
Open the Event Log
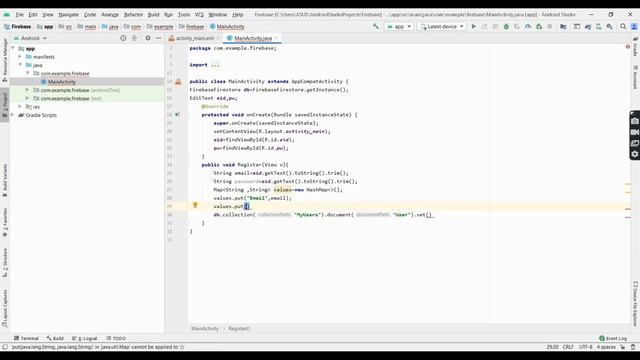click(x=613, y=338)
